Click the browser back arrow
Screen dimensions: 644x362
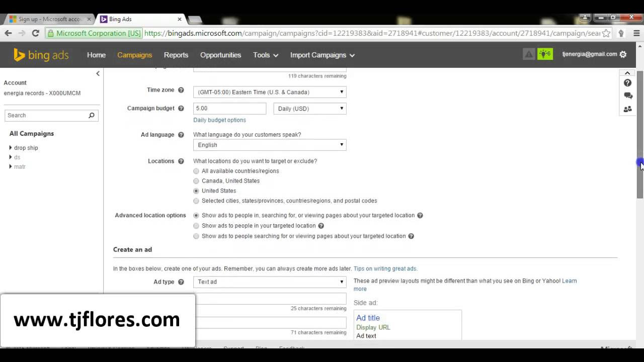point(8,33)
